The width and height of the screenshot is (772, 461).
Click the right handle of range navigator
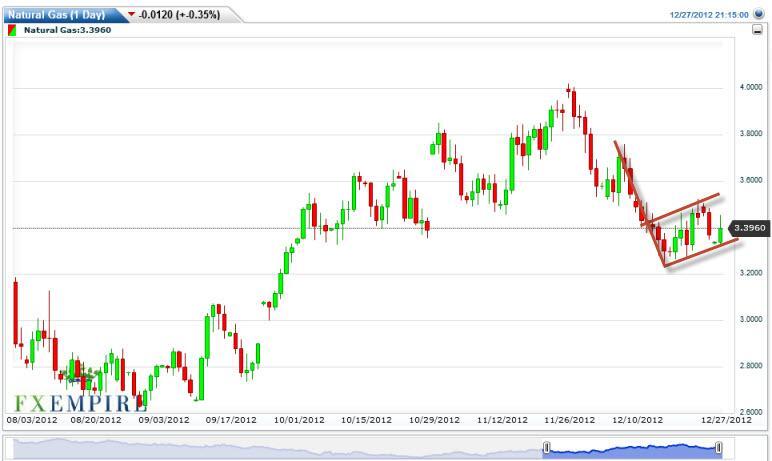(719, 447)
